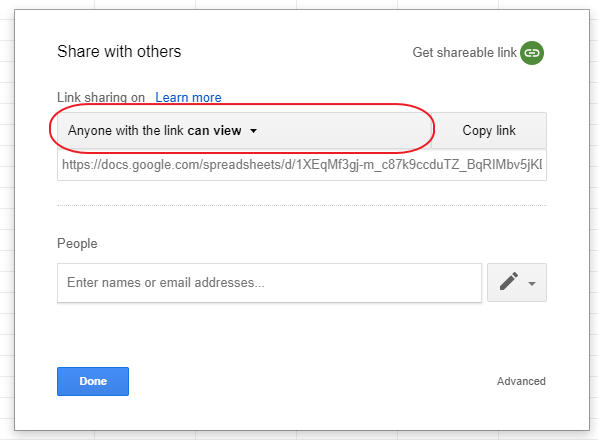Click the "Link sharing on" label
This screenshot has width=598, height=440.
[x=101, y=98]
